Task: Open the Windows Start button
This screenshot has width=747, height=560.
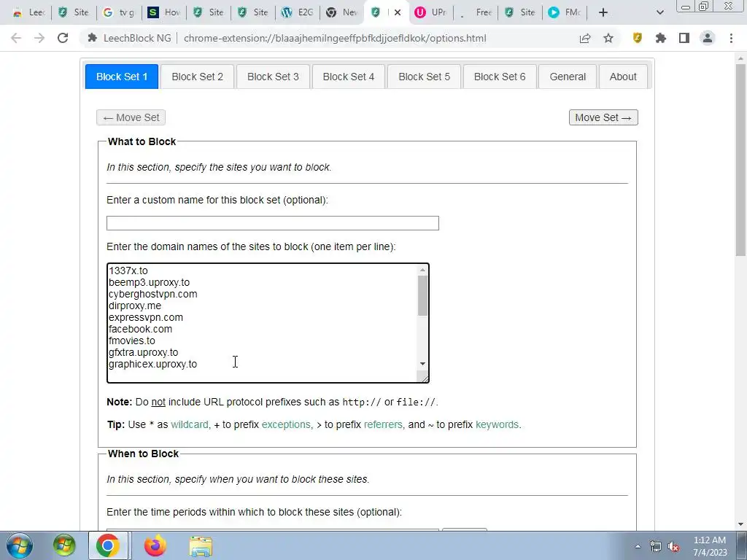Action: tap(20, 545)
